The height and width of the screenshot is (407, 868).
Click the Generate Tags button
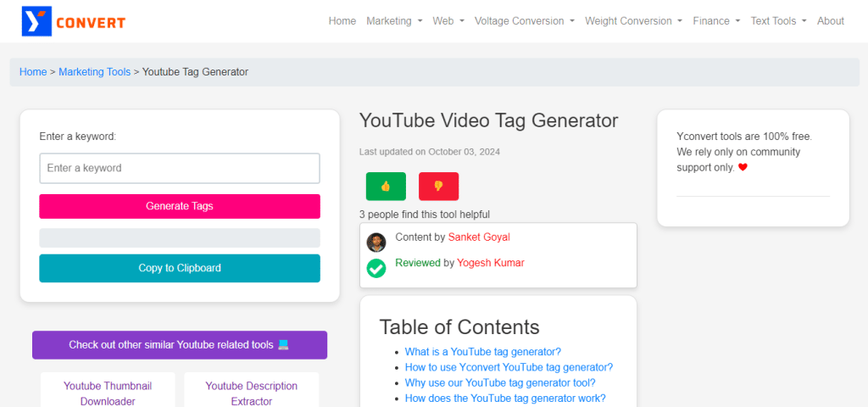180,206
